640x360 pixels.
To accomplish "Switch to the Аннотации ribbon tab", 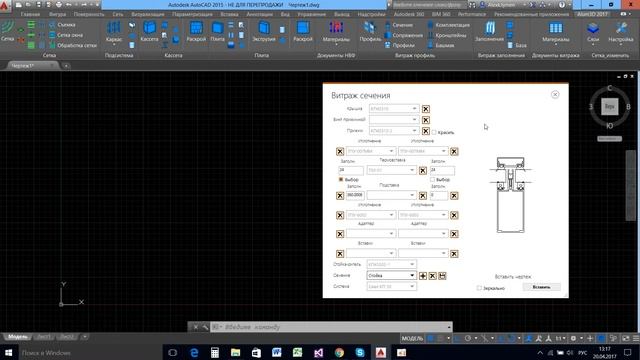I will [260, 14].
